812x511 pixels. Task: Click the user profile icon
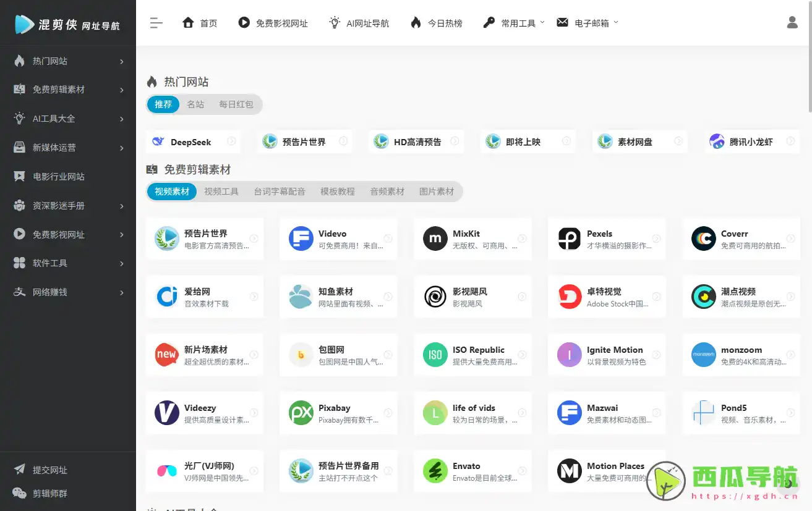pos(792,22)
